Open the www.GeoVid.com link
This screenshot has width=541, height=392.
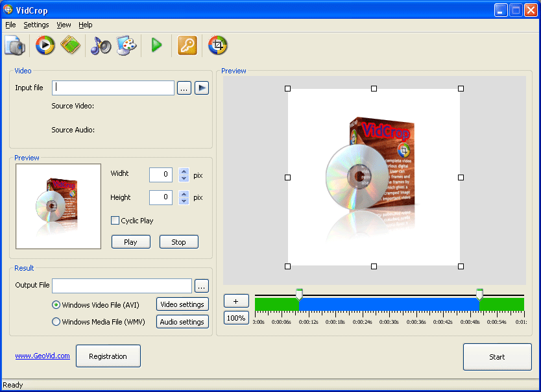[x=42, y=356]
